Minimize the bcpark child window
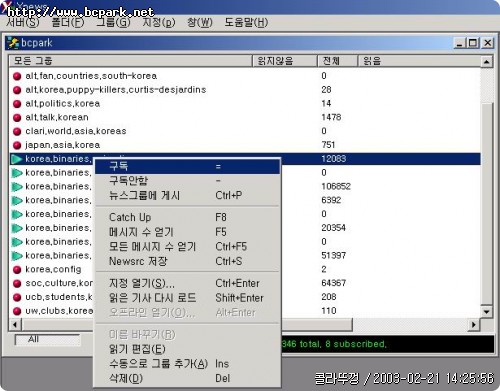 pyautogui.click(x=460, y=43)
